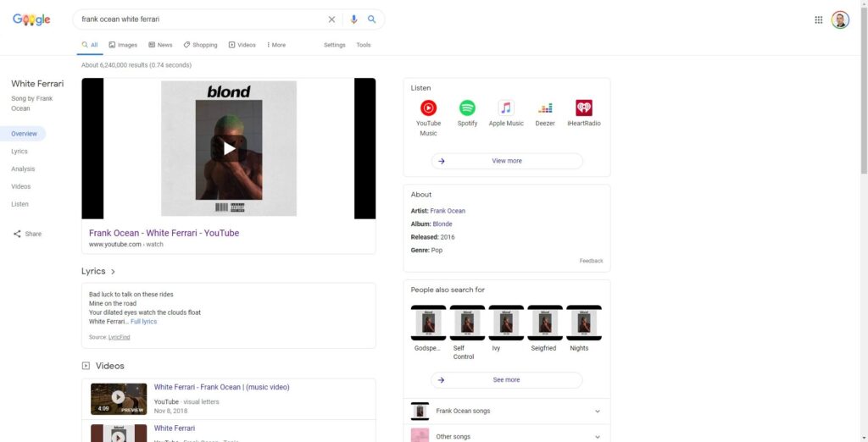Click inside the Google search box
This screenshot has height=442, width=868.
199,19
